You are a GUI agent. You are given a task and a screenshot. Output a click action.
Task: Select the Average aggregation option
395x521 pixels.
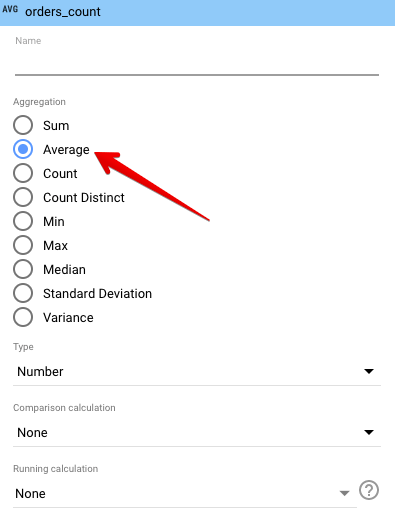click(23, 149)
